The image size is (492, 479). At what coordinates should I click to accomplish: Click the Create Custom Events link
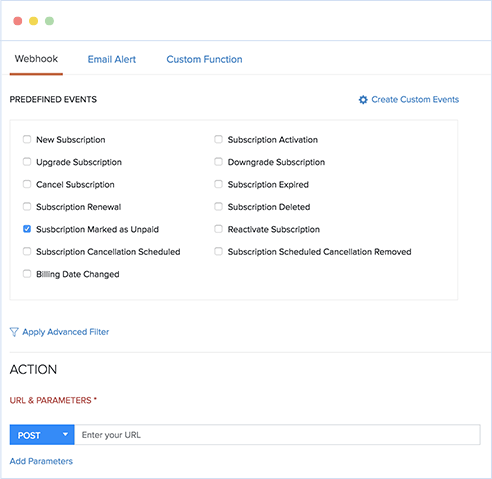415,100
